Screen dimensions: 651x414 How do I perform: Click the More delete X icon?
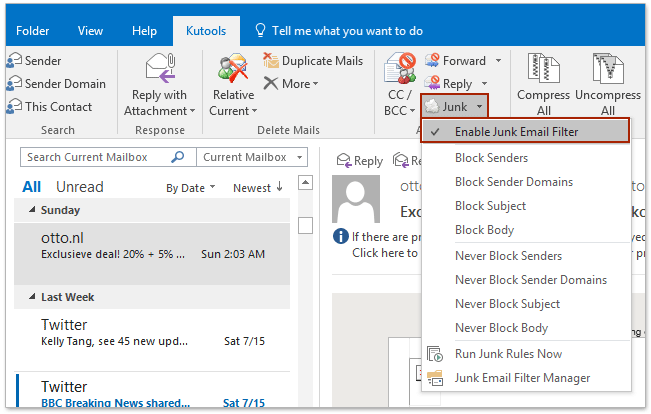[x=271, y=83]
